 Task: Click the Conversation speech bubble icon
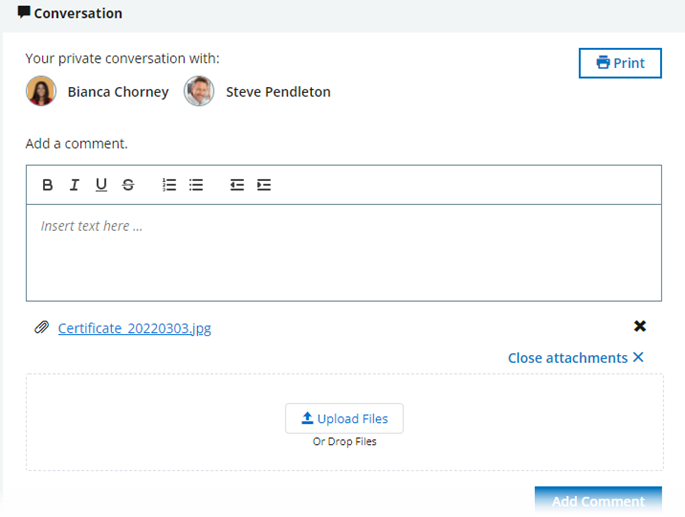tap(24, 13)
